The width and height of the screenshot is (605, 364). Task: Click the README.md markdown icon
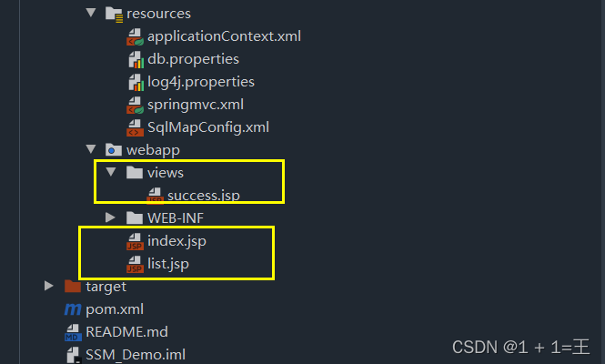point(73,332)
